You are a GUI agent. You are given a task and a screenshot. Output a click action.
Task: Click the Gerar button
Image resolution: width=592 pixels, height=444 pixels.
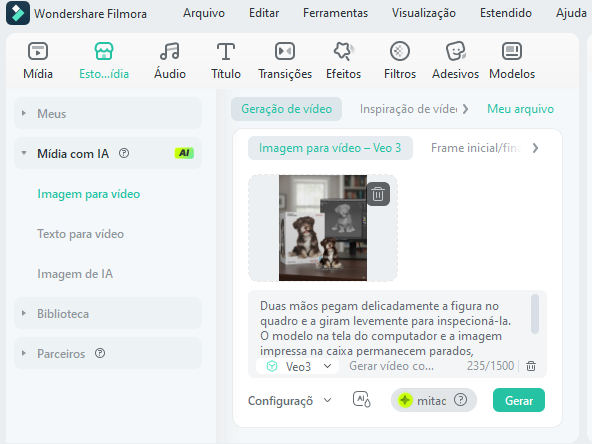519,400
